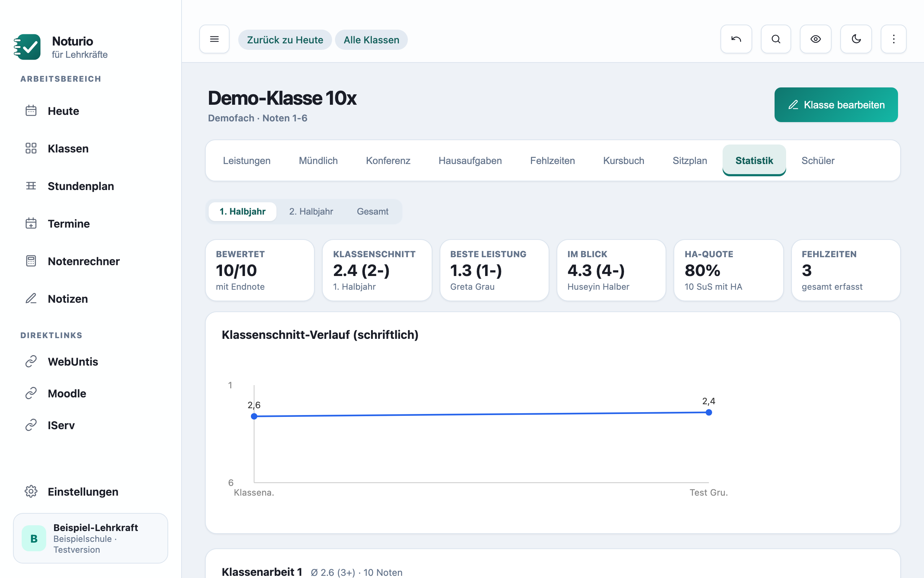This screenshot has height=578, width=924.
Task: Click the Notenrechner calculator icon
Action: pos(31,261)
